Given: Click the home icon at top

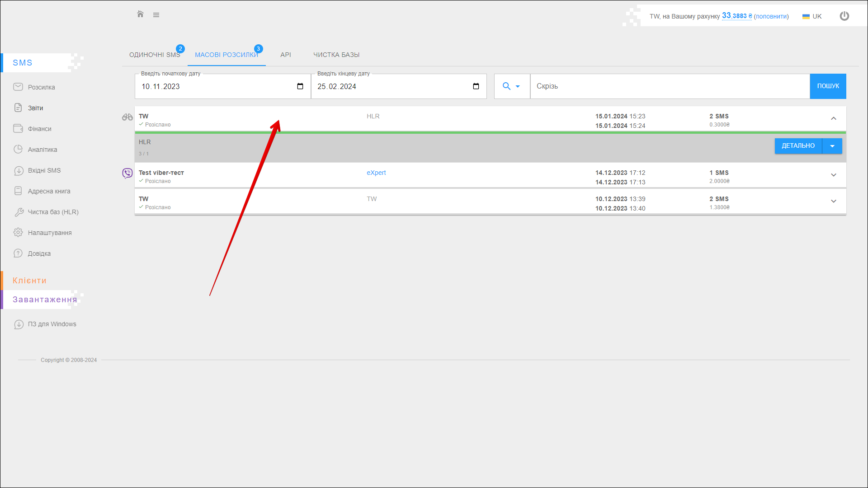Looking at the screenshot, I should (140, 14).
